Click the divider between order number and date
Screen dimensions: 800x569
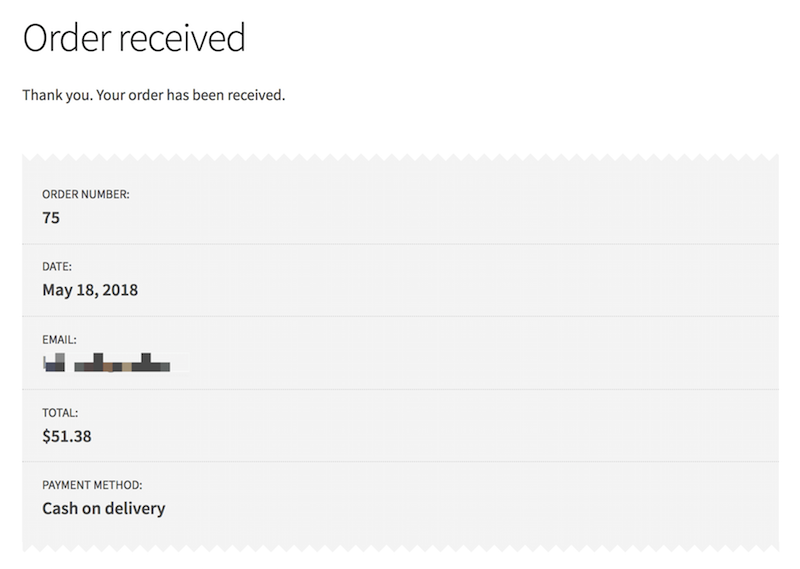400,243
